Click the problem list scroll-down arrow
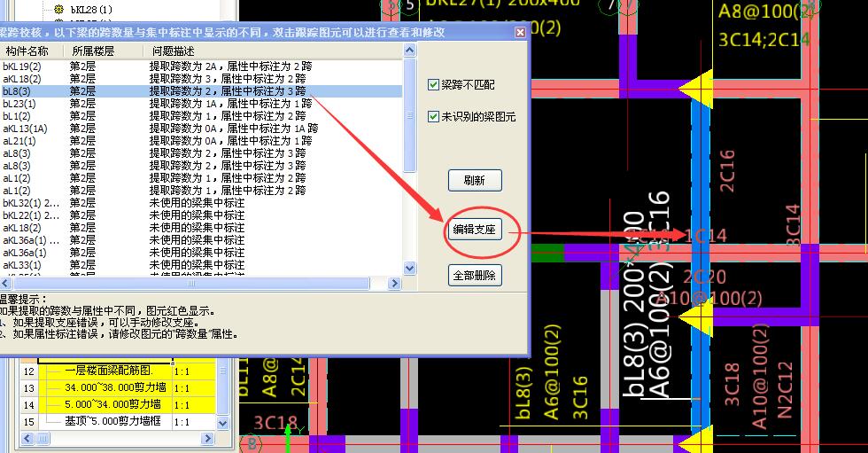868x453 pixels. tap(409, 268)
